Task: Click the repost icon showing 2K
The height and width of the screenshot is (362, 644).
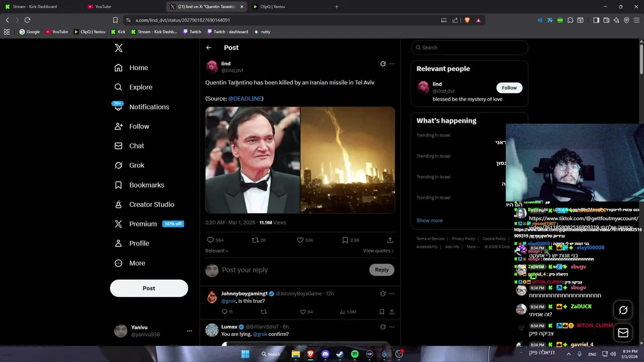Action: tap(259, 240)
